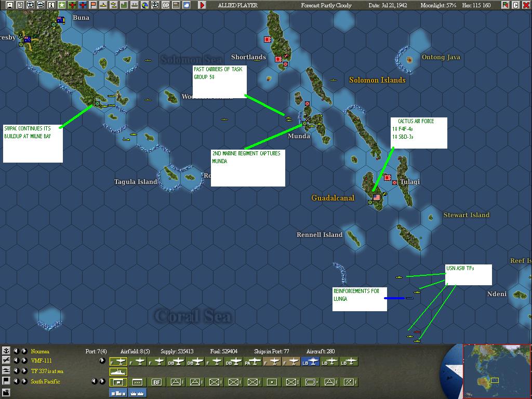
Task: Click arrow left of the air unit icons
Action: [x=102, y=361]
